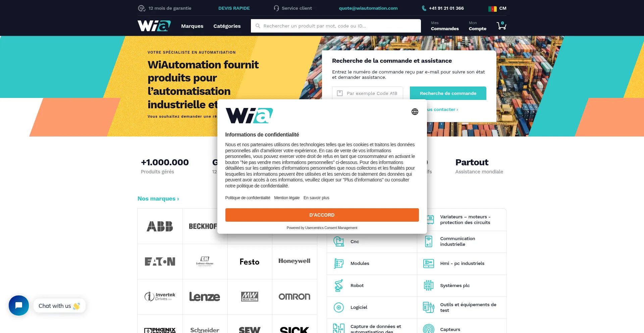Screen dimensions: 644x333
Task: Click the Communication industrielle icon
Action: (x=429, y=241)
